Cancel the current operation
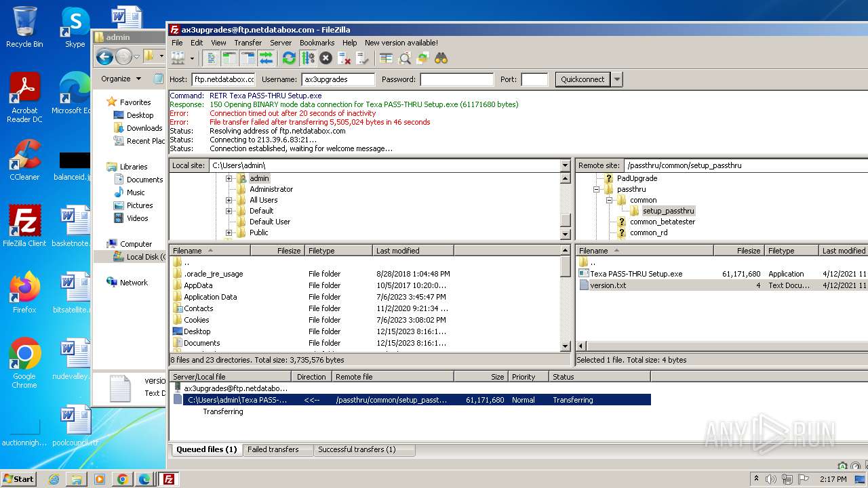 325,58
